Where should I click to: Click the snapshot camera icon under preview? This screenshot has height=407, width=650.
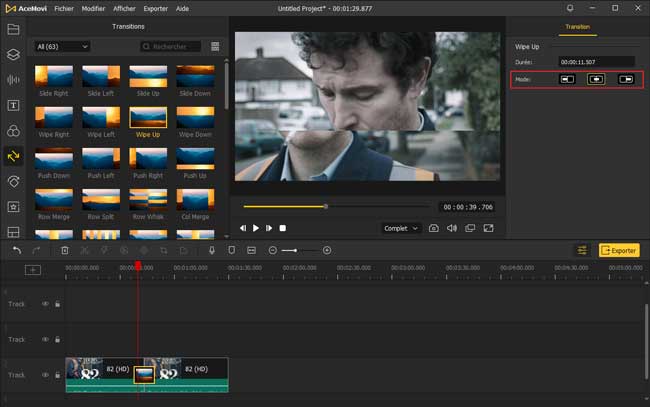click(x=434, y=228)
